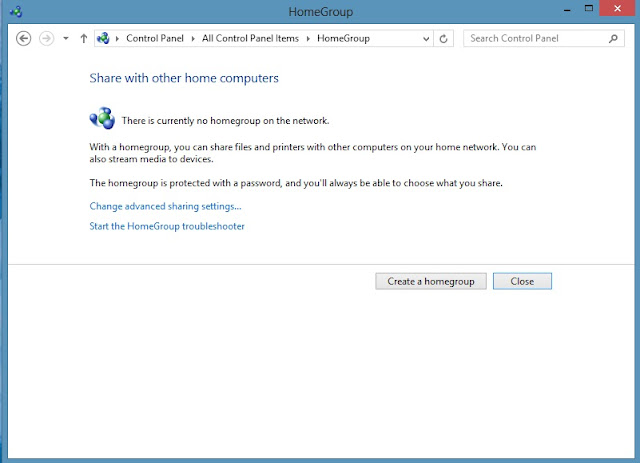Expand the chevron before Control Panel
Screen dimensions: 640x463
tap(118, 39)
